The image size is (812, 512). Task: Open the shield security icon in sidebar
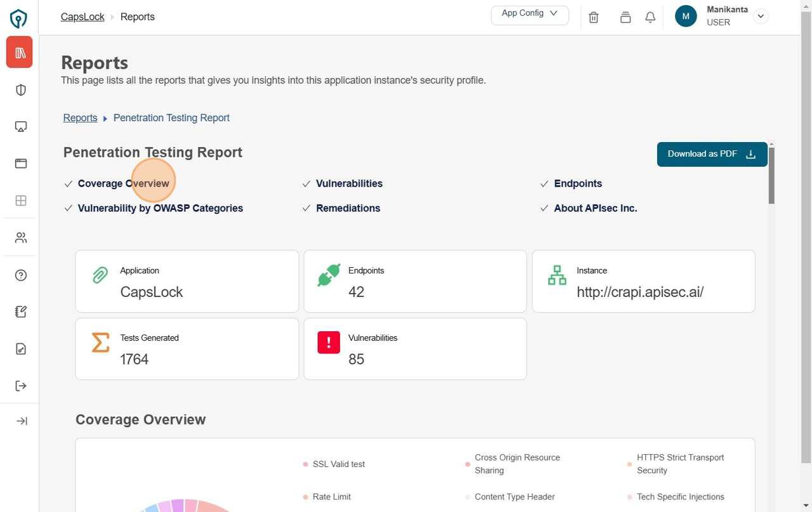(x=21, y=90)
